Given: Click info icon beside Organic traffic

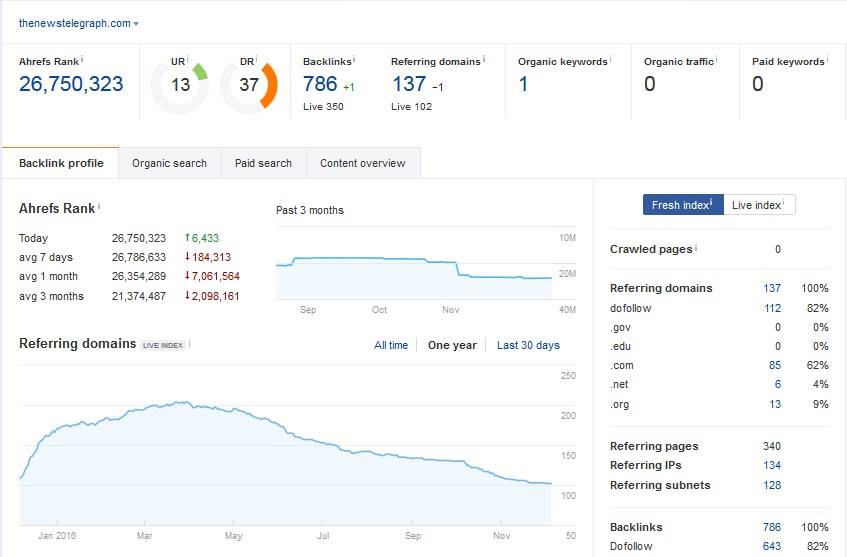Looking at the screenshot, I should click(x=717, y=59).
